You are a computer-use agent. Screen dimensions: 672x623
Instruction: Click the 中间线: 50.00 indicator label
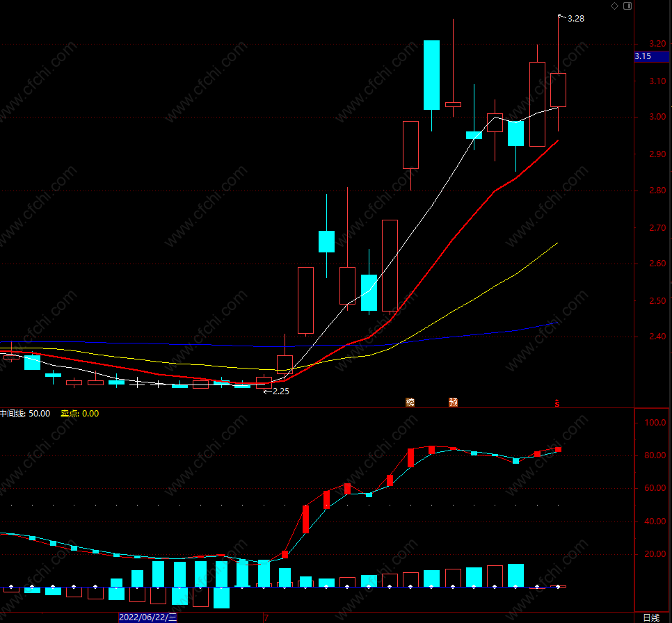25,414
